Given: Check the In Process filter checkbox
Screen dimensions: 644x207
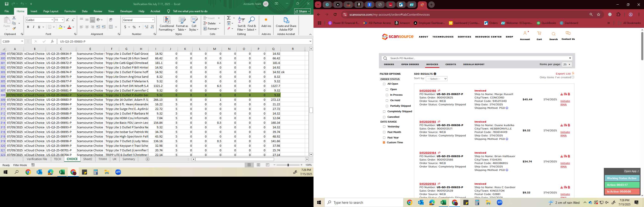Looking at the screenshot, I should tap(387, 95).
